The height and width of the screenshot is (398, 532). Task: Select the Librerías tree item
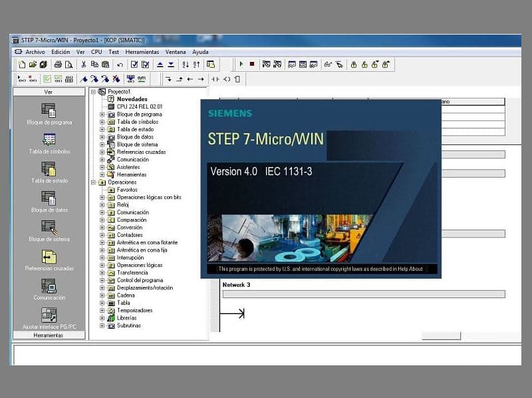coord(126,318)
